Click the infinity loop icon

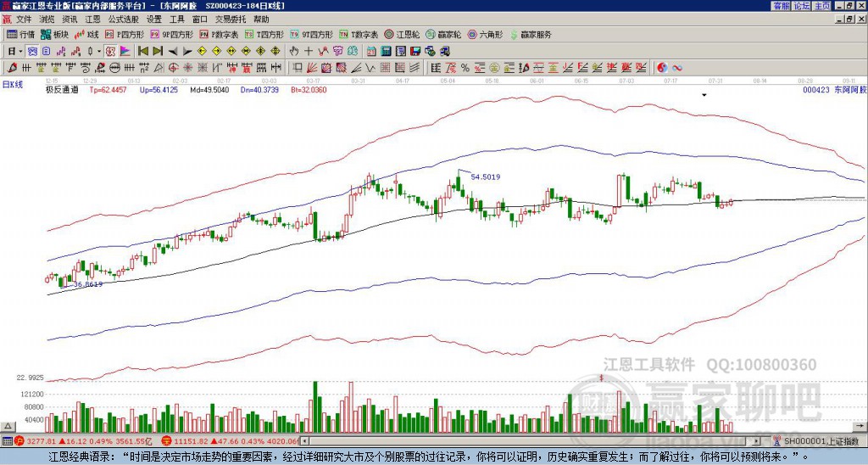click(676, 68)
